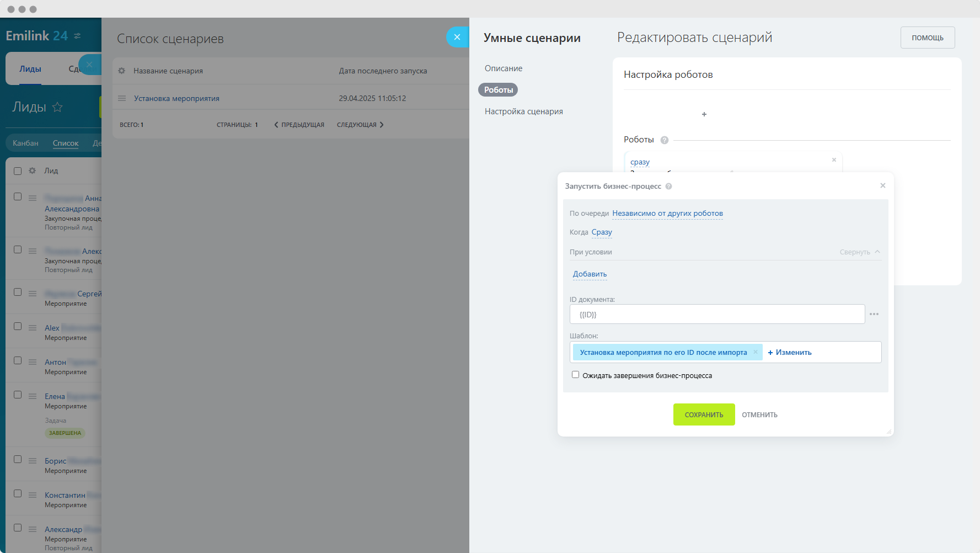The width and height of the screenshot is (980, 553).
Task: Click into the ID документа input field
Action: [717, 315]
